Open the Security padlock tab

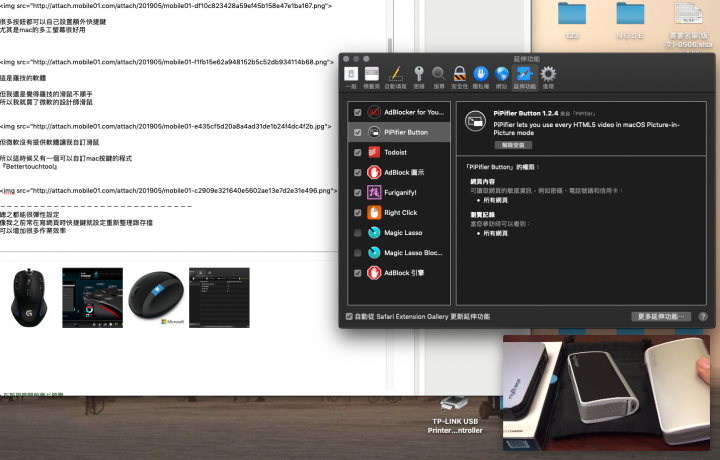tap(460, 78)
